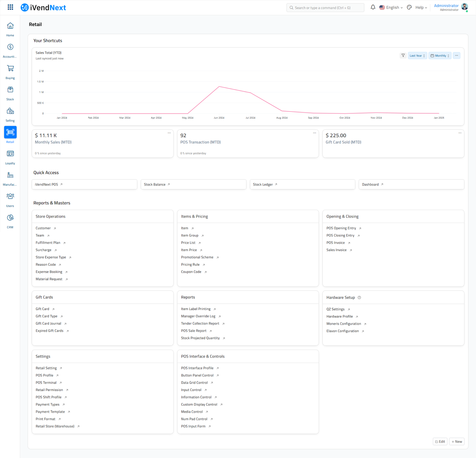Click the Edit workspace button
The height and width of the screenshot is (458, 476).
440,442
